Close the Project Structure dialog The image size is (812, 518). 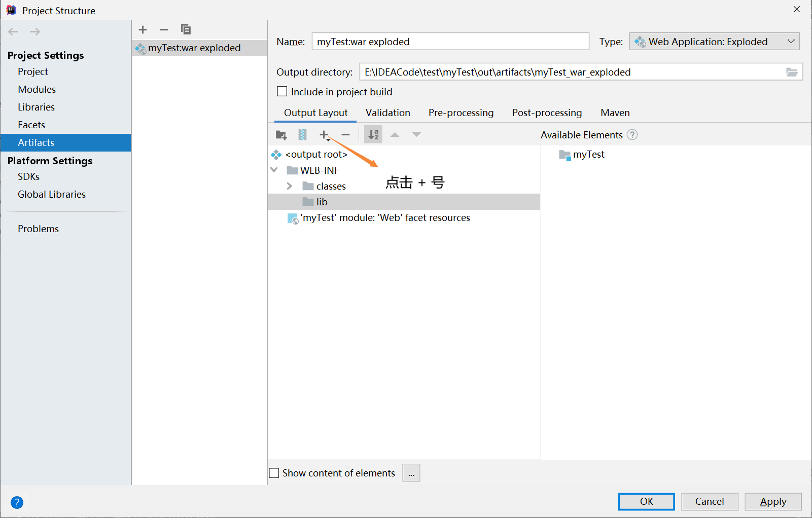pyautogui.click(x=797, y=9)
